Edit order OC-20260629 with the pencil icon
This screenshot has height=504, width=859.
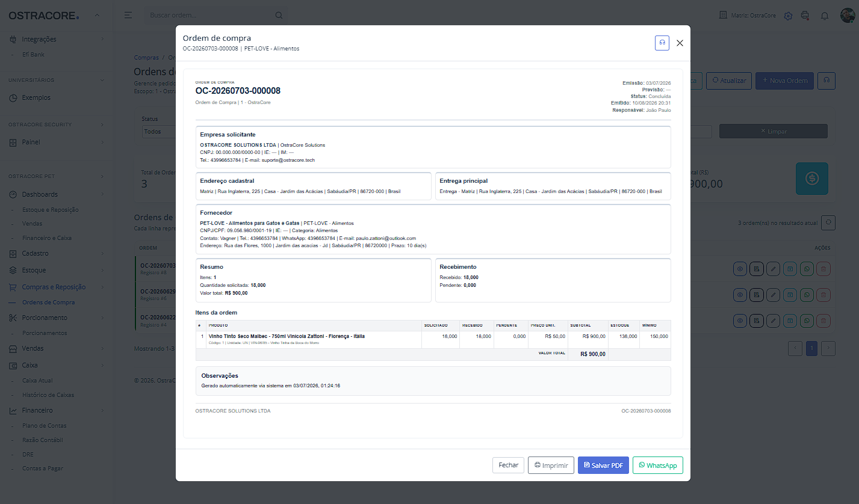774,295
